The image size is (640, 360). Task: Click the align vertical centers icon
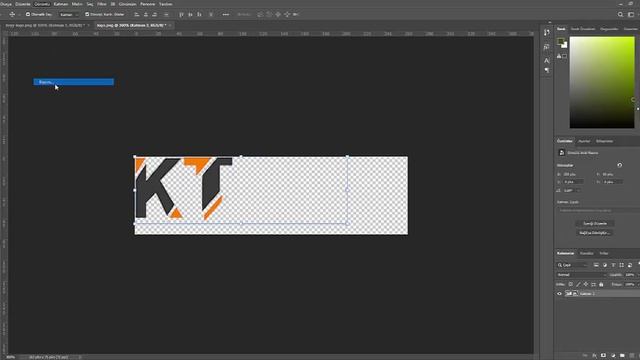click(190, 14)
